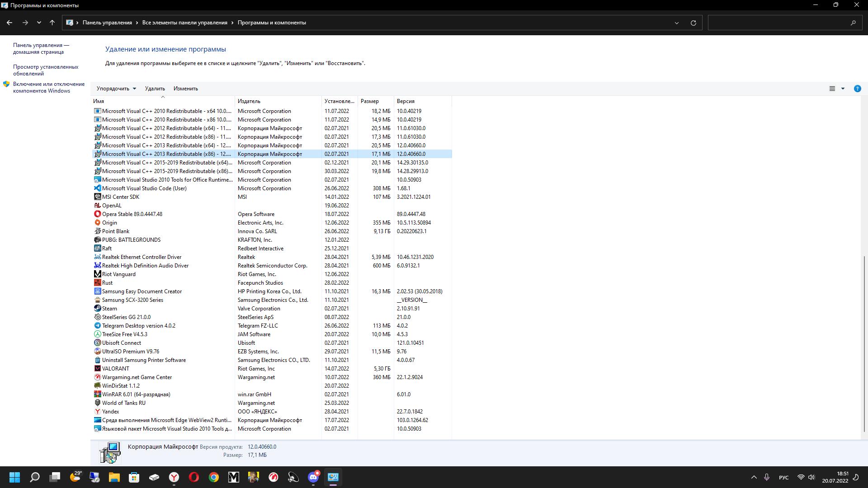Screen dimensions: 868x488
Task: Click the VALORANT program icon
Action: point(97,368)
